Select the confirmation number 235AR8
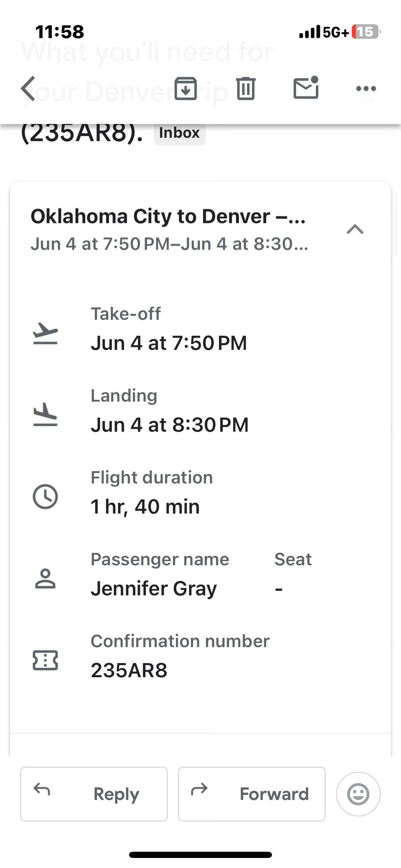This screenshot has height=868, width=401. click(129, 670)
